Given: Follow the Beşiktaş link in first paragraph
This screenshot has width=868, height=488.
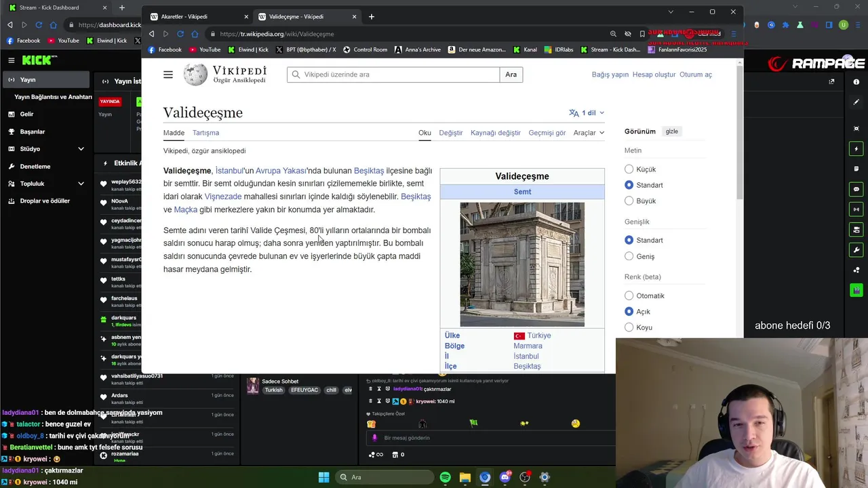Looking at the screenshot, I should [x=369, y=171].
